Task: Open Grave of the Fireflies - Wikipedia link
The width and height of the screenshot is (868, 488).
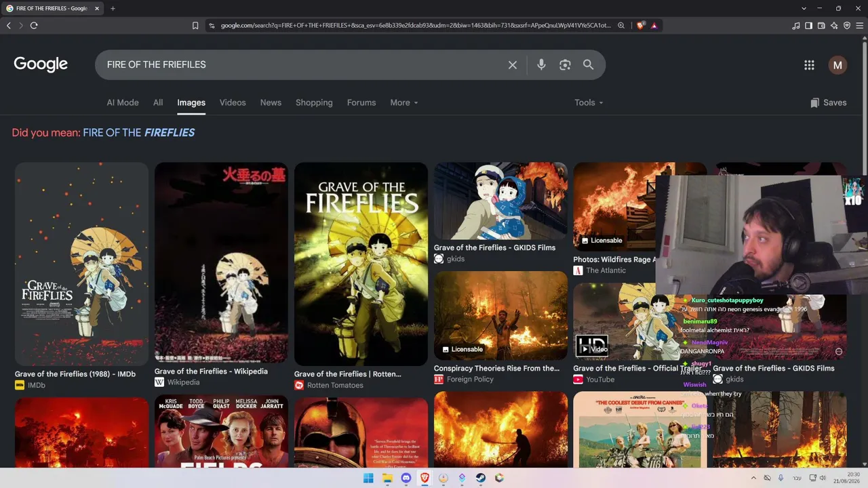Action: tap(211, 371)
